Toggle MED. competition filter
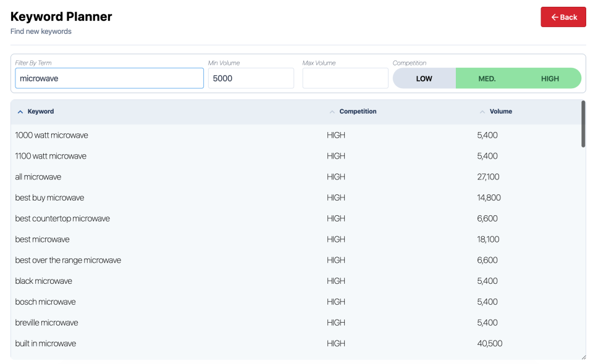This screenshot has width=593, height=364. (487, 78)
